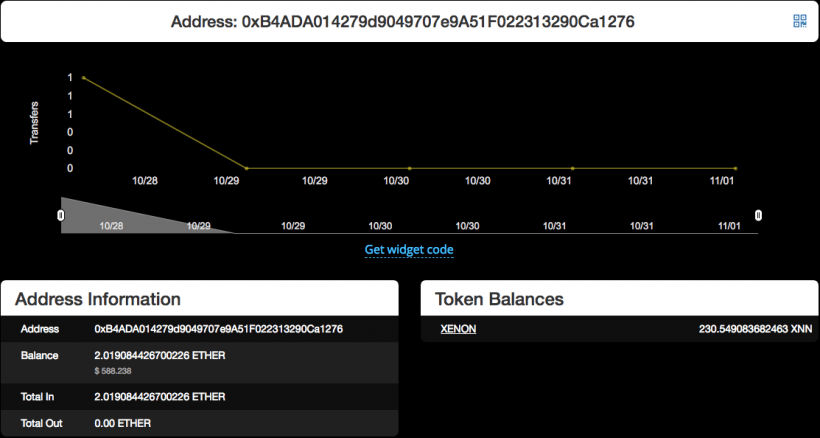Click the Token Balances panel heading
This screenshot has height=438, width=820.
coord(500,299)
